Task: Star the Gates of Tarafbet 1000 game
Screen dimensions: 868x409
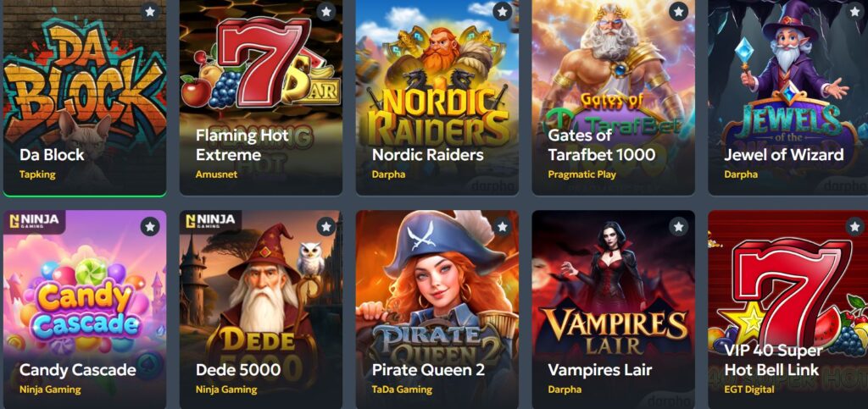Action: click(678, 11)
